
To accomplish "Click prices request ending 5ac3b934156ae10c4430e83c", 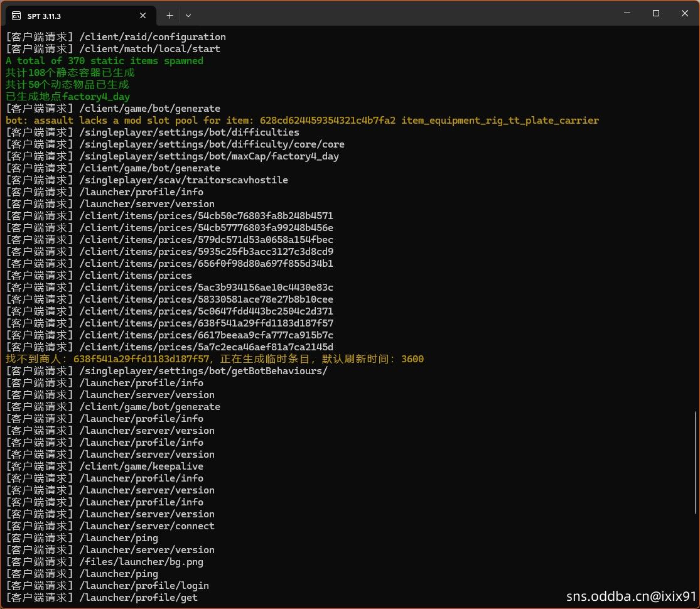I will 170,288.
